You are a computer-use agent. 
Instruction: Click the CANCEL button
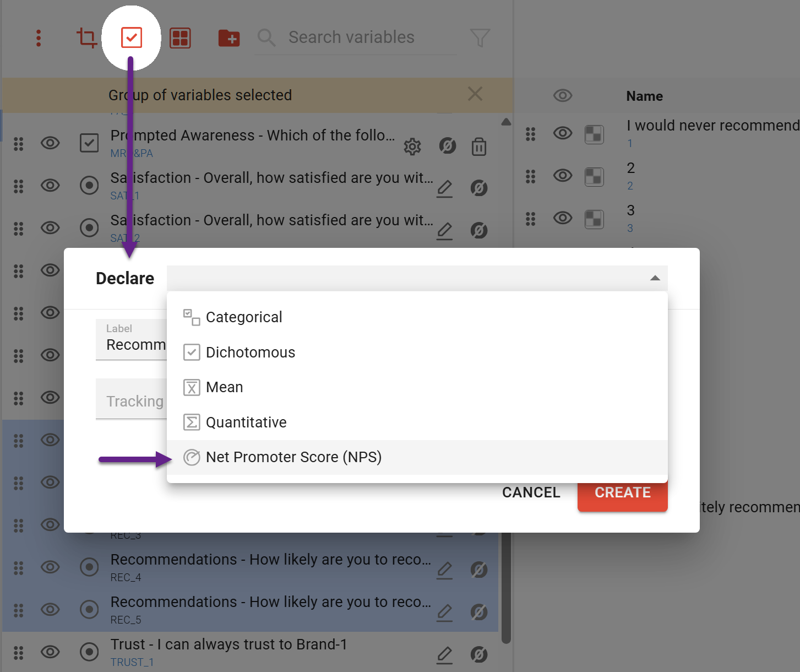click(531, 492)
